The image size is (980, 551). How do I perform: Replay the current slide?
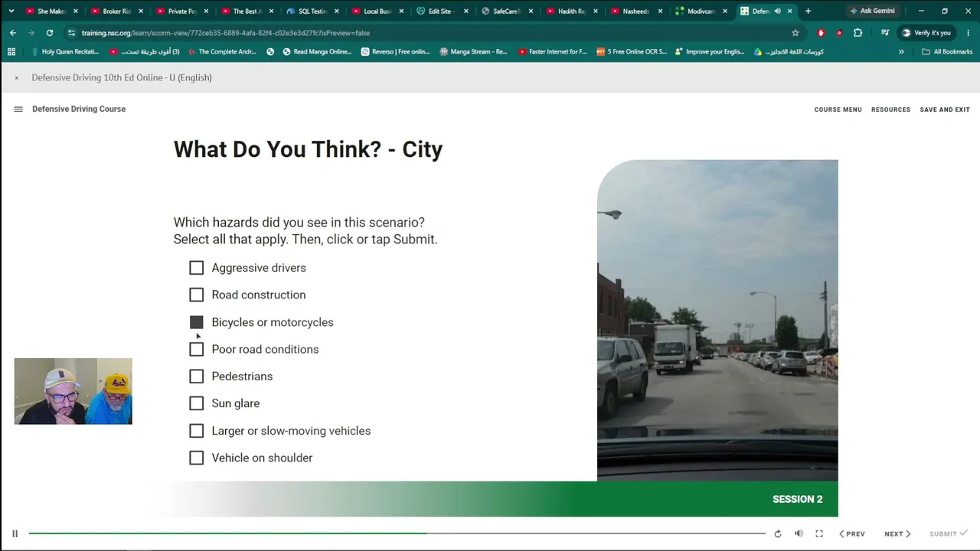778,533
